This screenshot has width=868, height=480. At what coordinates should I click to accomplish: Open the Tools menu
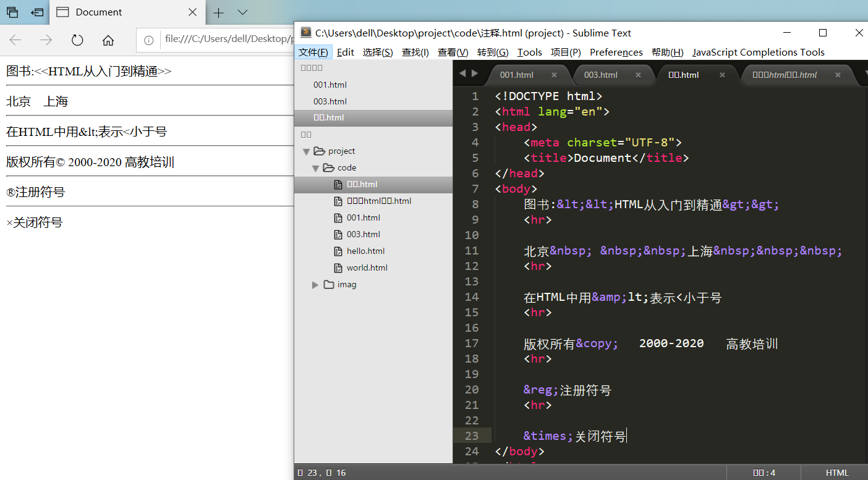pyautogui.click(x=530, y=52)
